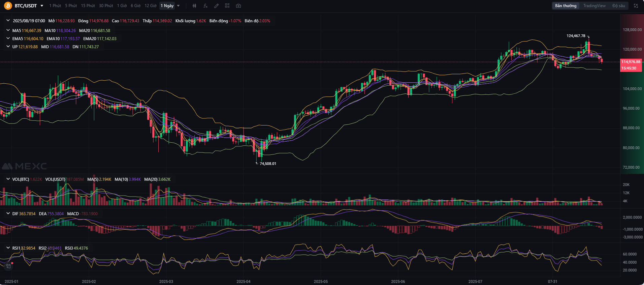Switch chart to TradingView mode

coord(594,6)
